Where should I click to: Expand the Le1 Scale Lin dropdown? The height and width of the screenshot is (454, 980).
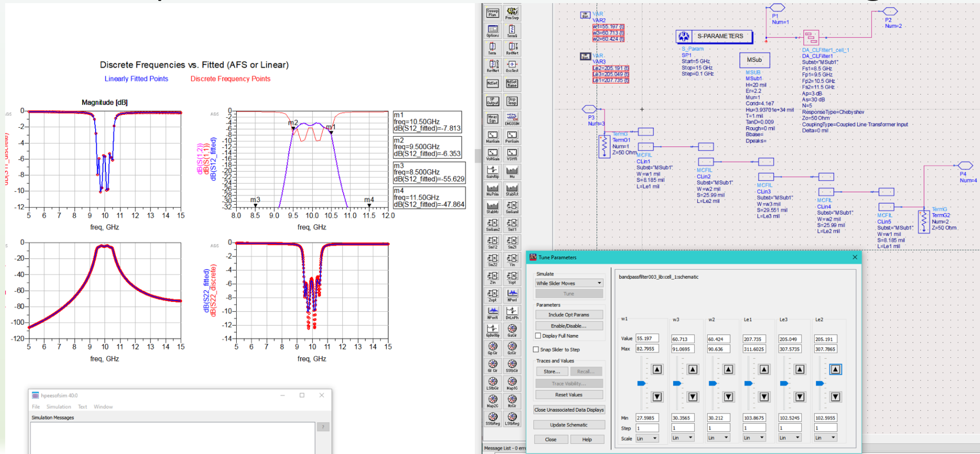click(754, 438)
